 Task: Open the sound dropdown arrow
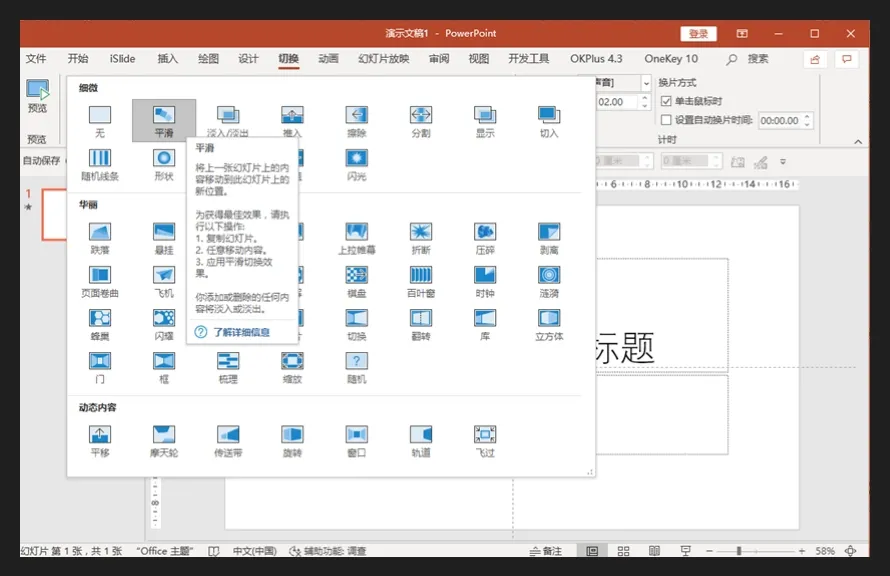pos(646,83)
